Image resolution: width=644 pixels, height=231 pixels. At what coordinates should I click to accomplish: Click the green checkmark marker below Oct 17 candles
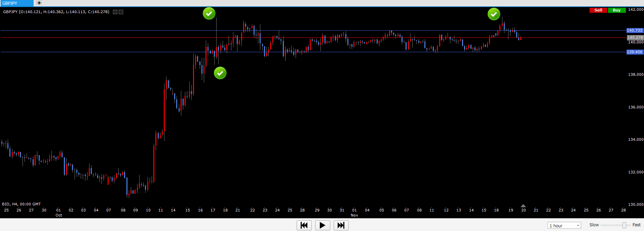(220, 73)
